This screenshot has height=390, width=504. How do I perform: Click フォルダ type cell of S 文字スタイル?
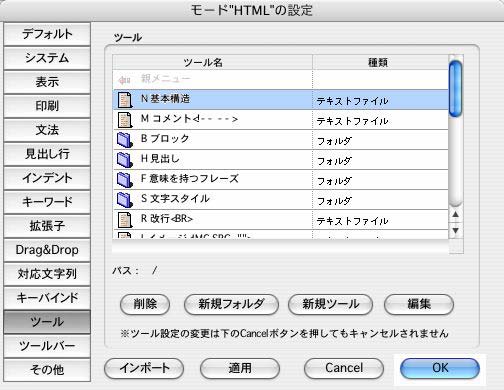[380, 200]
